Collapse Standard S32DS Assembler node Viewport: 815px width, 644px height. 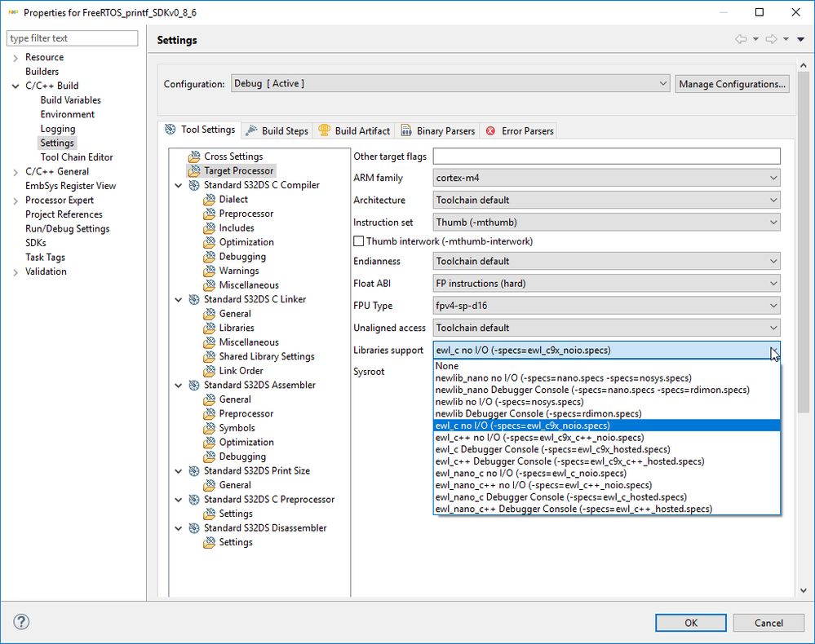point(179,386)
